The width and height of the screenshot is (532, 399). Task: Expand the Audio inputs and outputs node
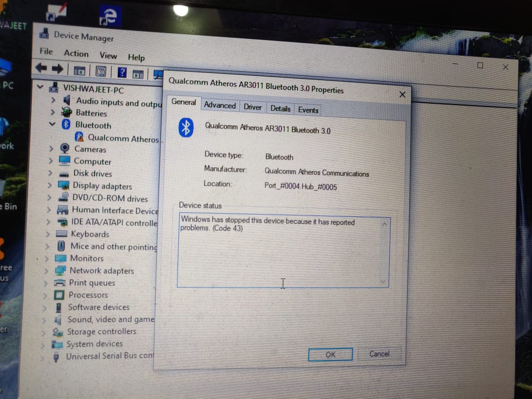pos(53,100)
